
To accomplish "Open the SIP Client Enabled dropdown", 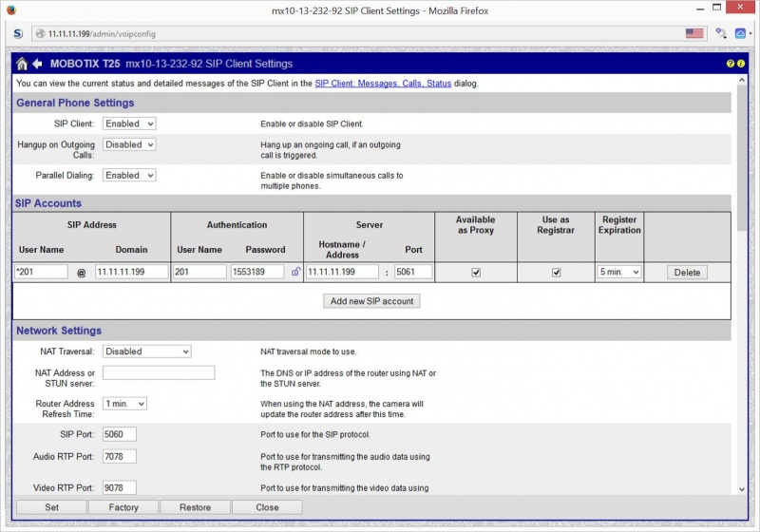I will tap(129, 123).
